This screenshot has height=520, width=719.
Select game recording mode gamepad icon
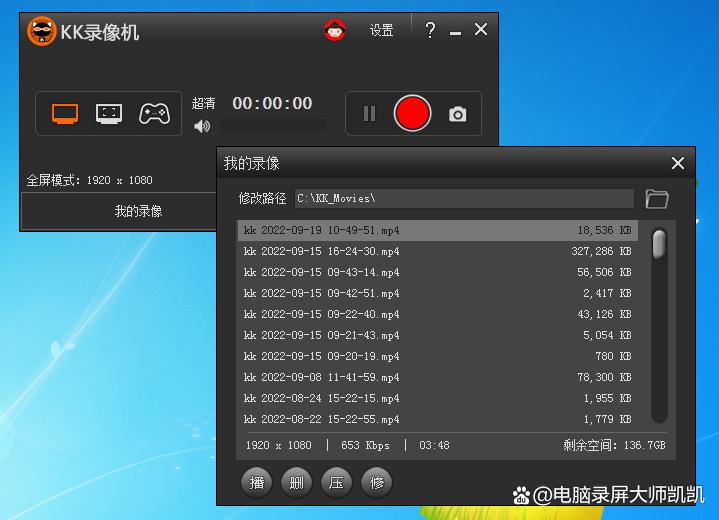155,114
